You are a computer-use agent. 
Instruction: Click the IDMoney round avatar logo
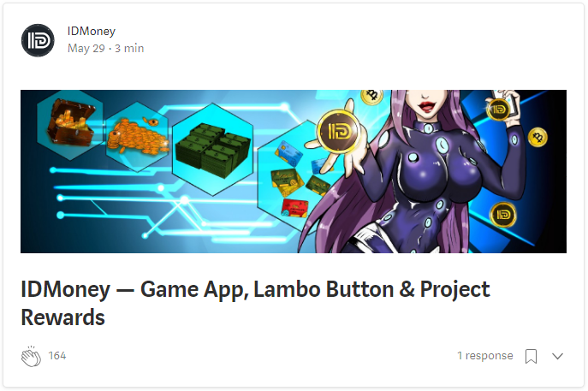[x=38, y=40]
